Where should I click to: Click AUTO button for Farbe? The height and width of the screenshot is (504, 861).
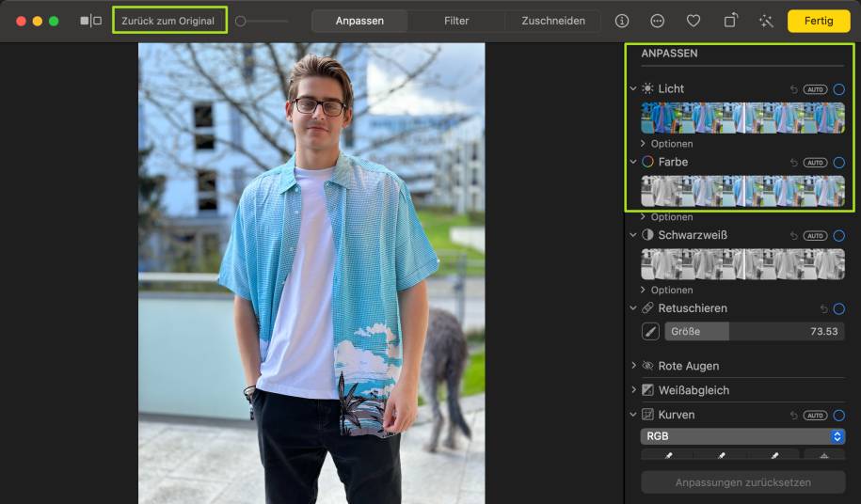[x=815, y=163]
